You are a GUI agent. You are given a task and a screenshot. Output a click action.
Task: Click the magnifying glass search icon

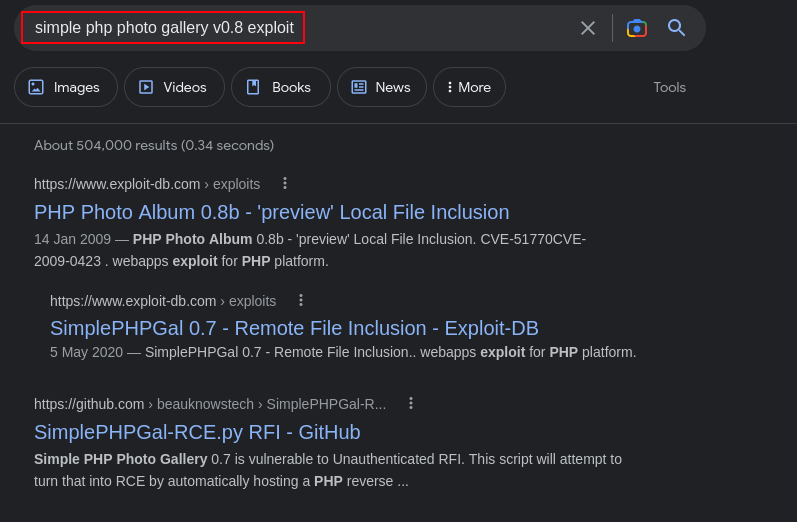coord(676,27)
